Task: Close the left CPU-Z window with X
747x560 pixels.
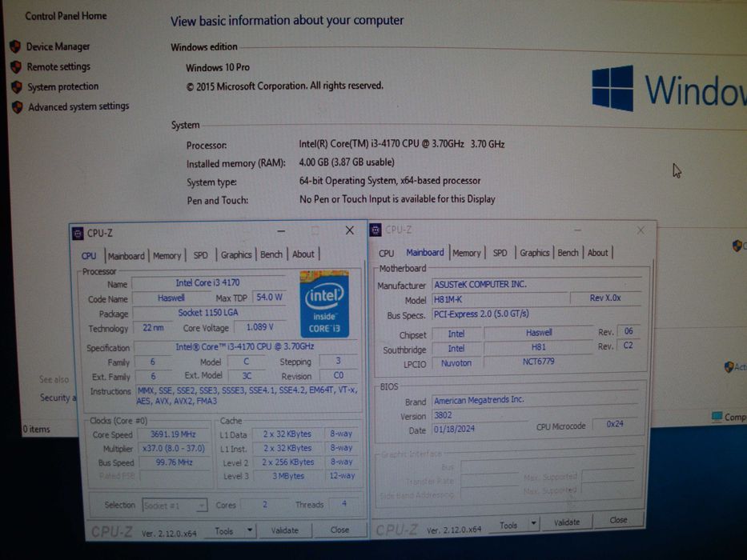Action: 350,230
